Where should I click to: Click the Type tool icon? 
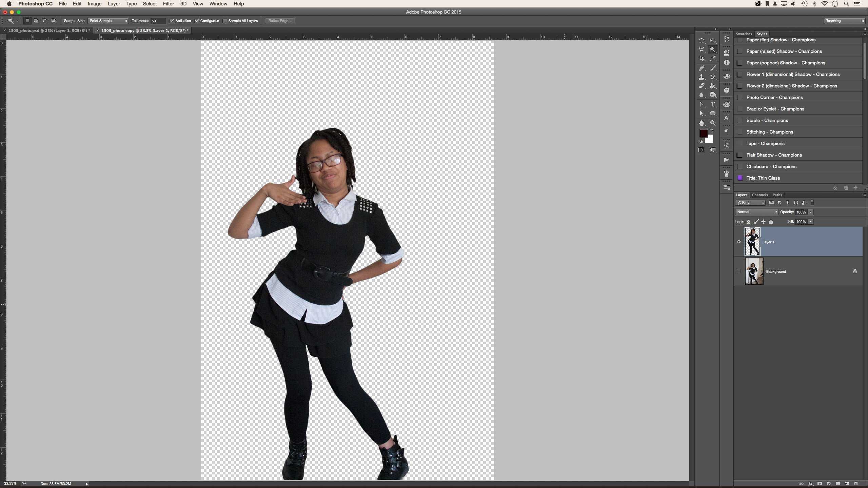pos(713,104)
